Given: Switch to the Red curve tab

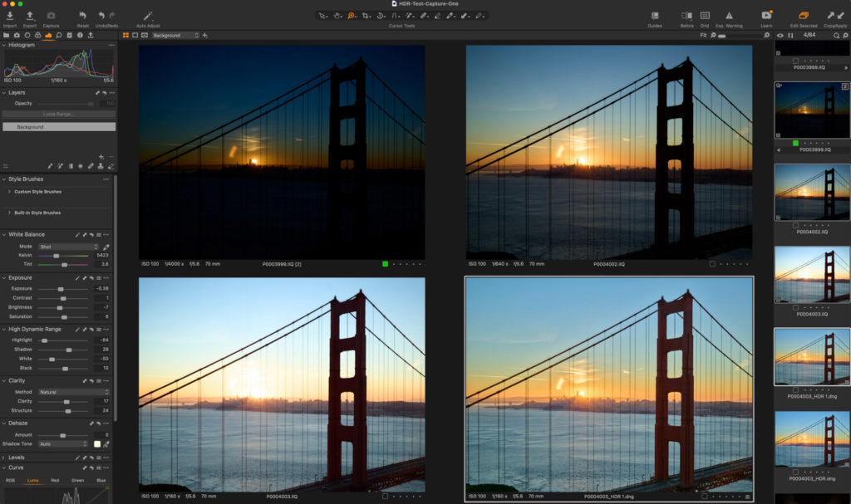Looking at the screenshot, I should tap(55, 480).
